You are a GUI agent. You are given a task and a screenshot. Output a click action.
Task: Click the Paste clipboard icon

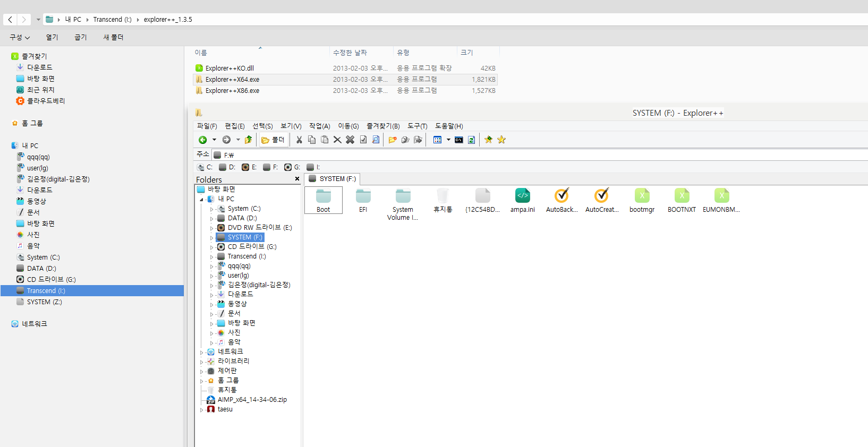click(325, 140)
